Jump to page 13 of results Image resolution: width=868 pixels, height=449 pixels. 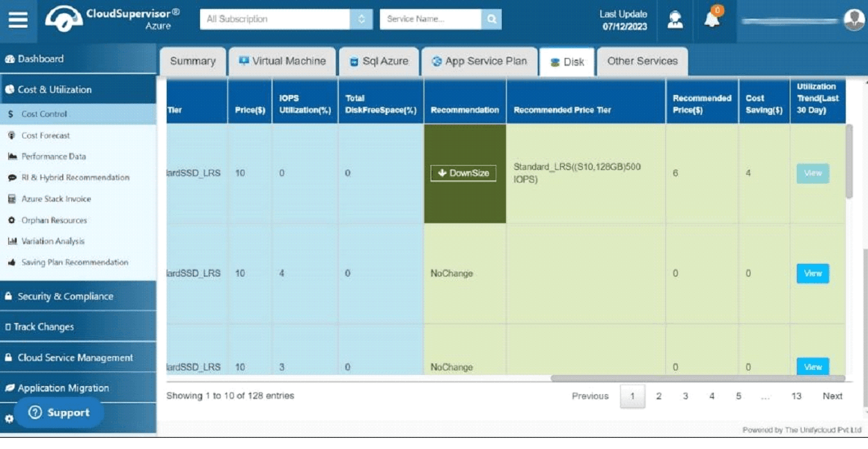pos(797,396)
